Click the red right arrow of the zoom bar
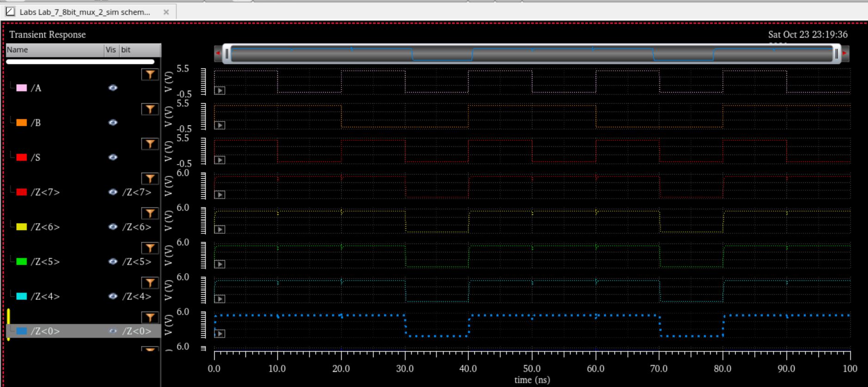 [845, 53]
